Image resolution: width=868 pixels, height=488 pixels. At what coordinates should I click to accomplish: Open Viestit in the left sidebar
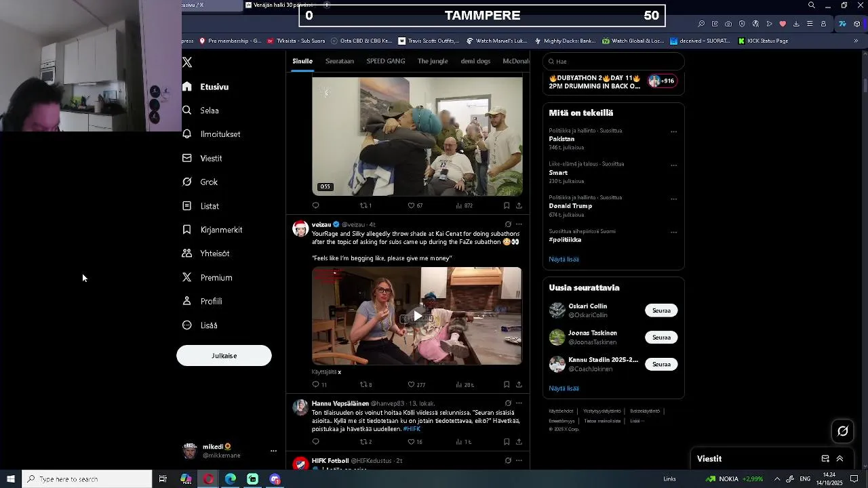202,158
